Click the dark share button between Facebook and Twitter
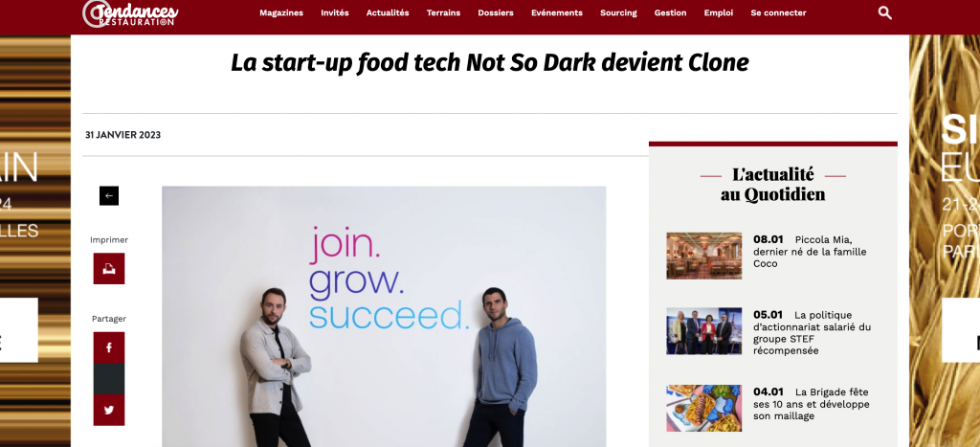The height and width of the screenshot is (447, 980). click(x=109, y=379)
